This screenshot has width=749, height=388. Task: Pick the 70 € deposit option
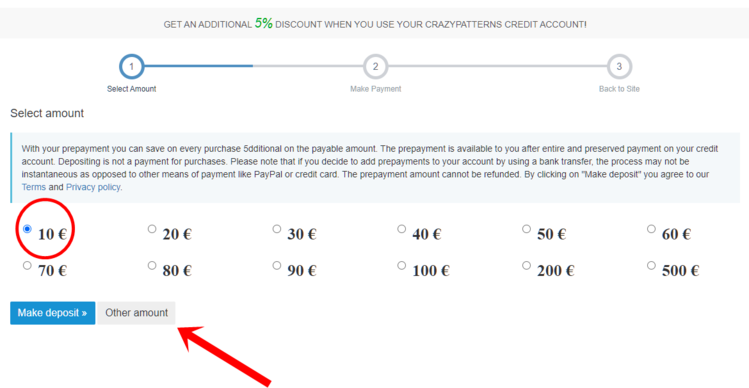[x=27, y=265]
